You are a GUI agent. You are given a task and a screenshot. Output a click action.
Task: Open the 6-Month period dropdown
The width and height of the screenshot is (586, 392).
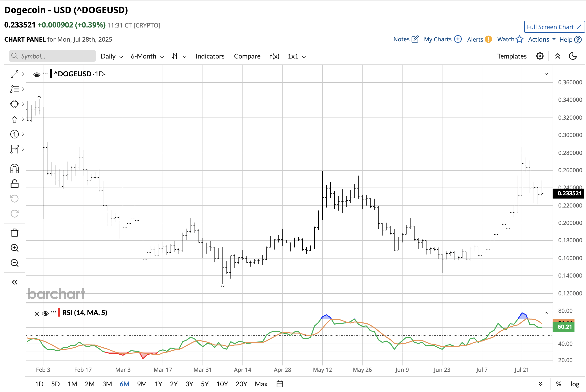point(147,56)
